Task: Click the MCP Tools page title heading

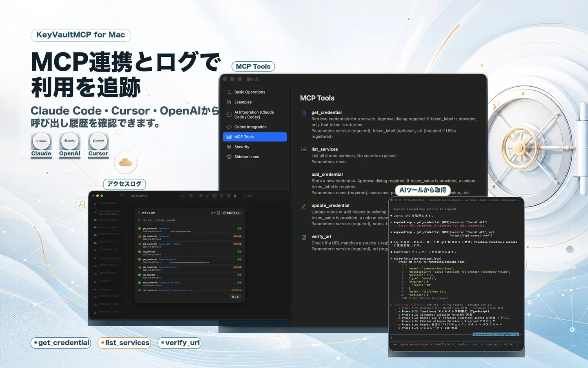Action: [317, 98]
